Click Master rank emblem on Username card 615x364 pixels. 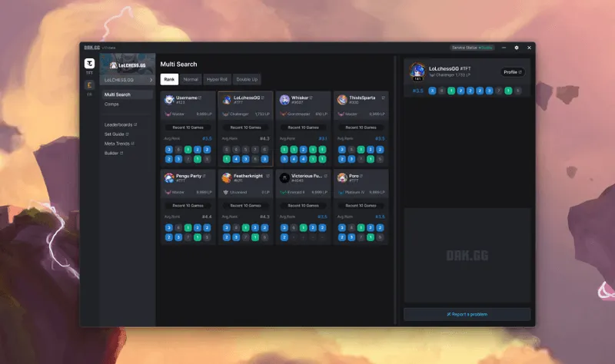click(x=168, y=114)
